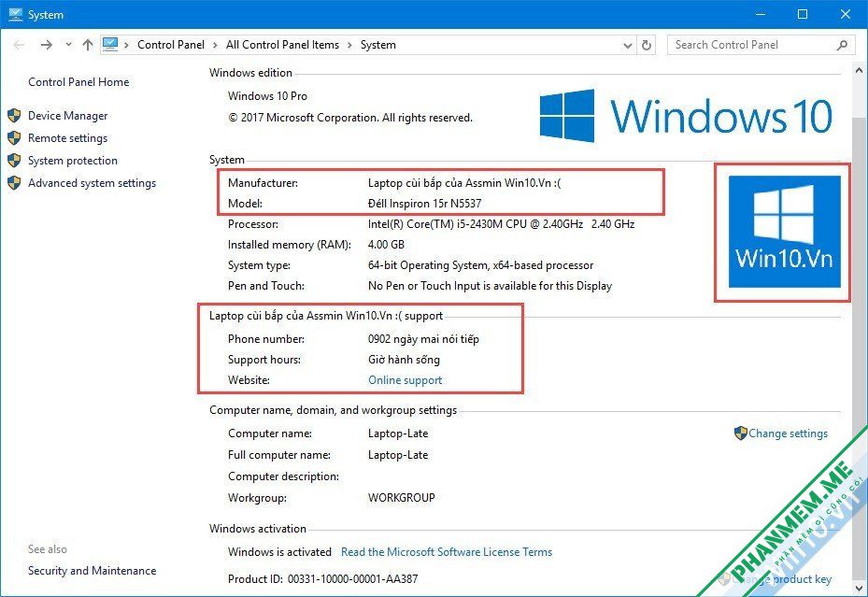
Task: Go up one level with Up arrow
Action: (x=88, y=45)
